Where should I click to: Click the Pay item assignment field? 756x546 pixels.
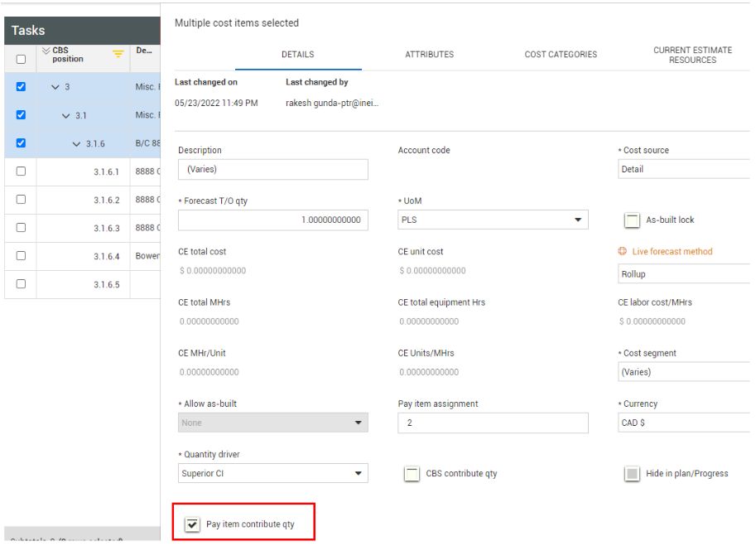click(493, 423)
